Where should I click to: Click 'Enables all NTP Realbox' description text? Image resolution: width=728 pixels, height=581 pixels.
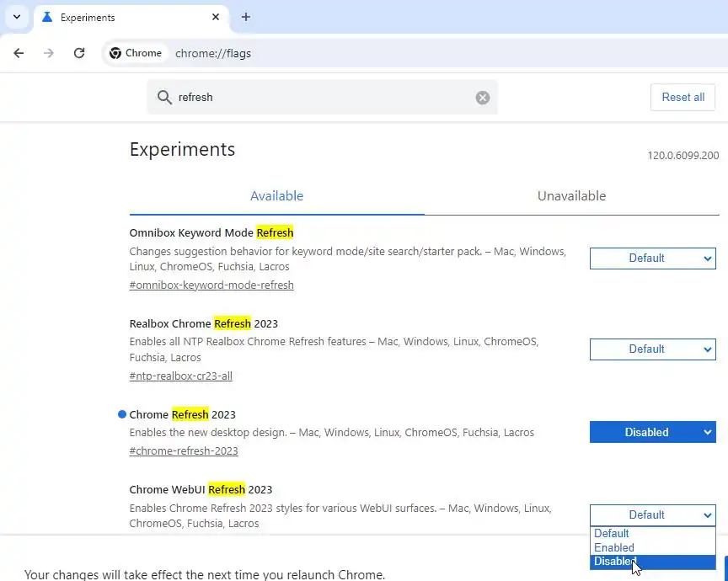click(334, 349)
